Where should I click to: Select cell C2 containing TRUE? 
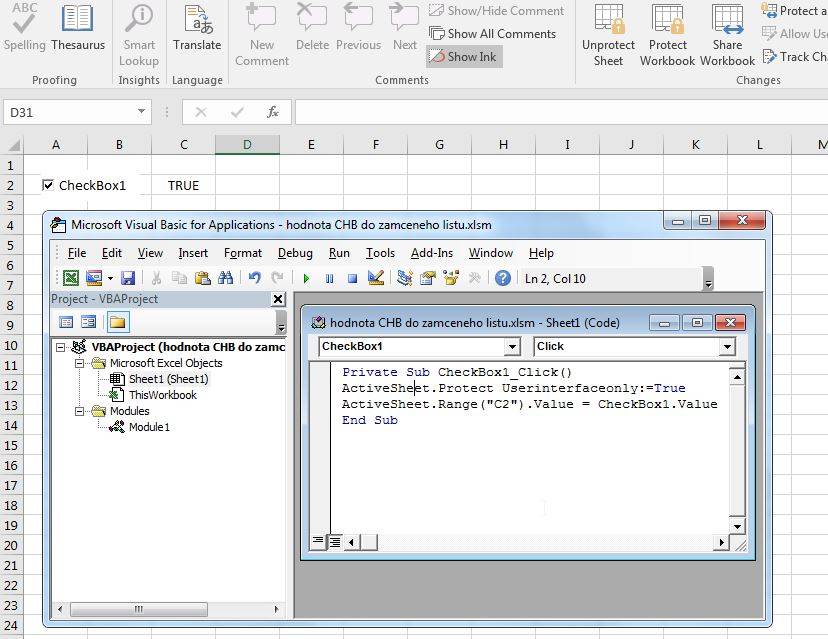(183, 185)
